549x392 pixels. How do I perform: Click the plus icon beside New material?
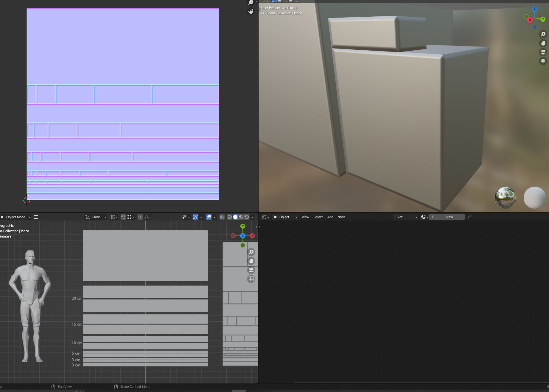click(433, 217)
